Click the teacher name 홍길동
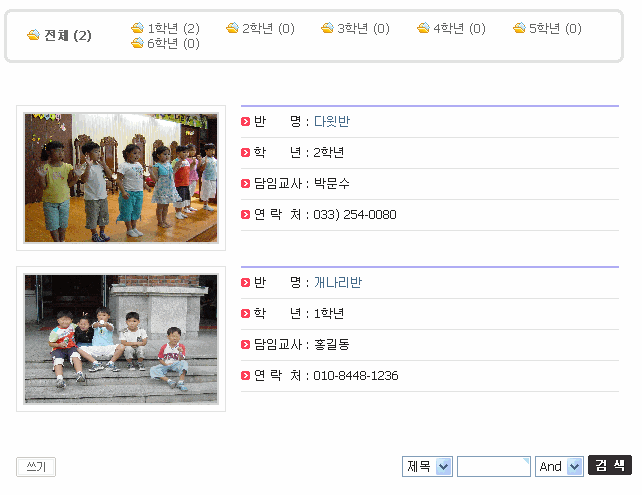This screenshot has width=642, height=495. pyautogui.click(x=332, y=344)
